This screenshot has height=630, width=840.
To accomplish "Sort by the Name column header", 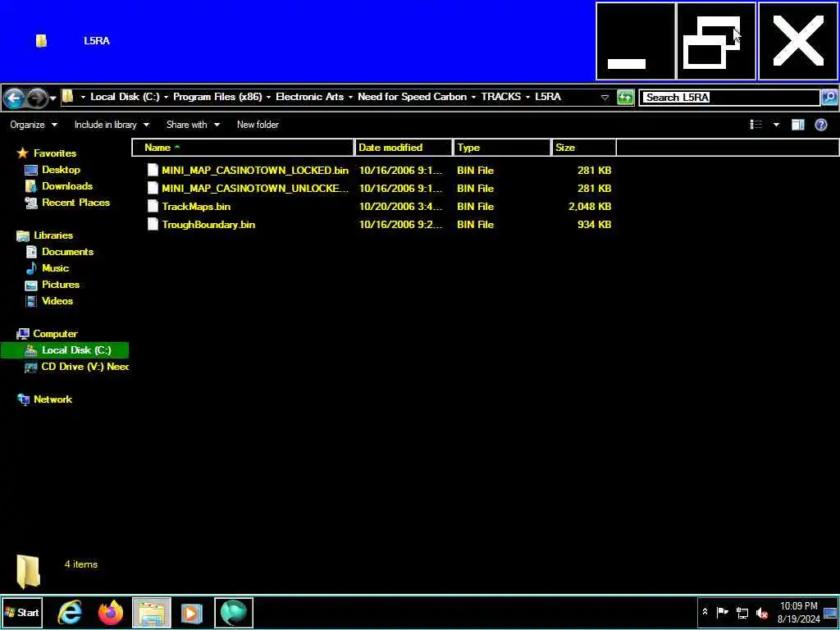I will click(x=243, y=148).
